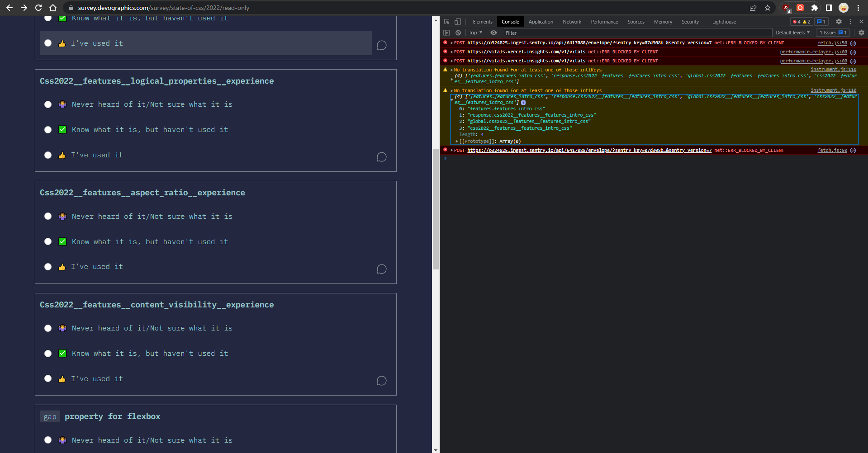Image resolution: width=868 pixels, height=453 pixels.
Task: Share this page using the share icon
Action: 753,8
